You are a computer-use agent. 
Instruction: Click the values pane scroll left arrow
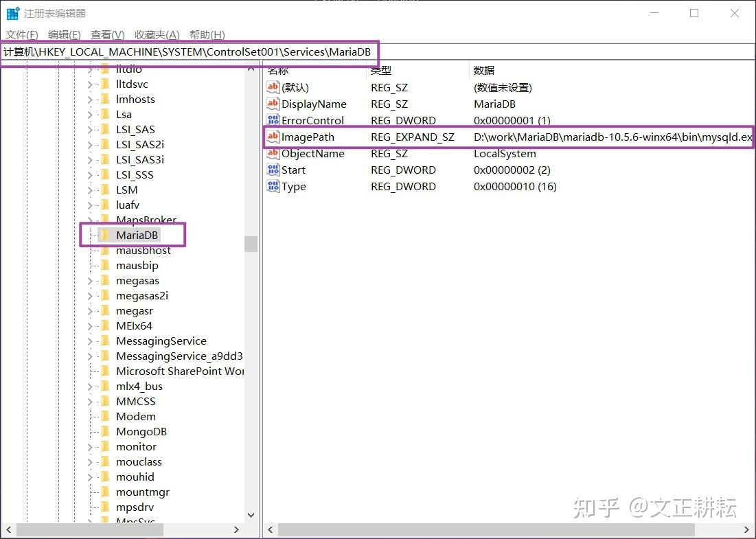tap(271, 529)
